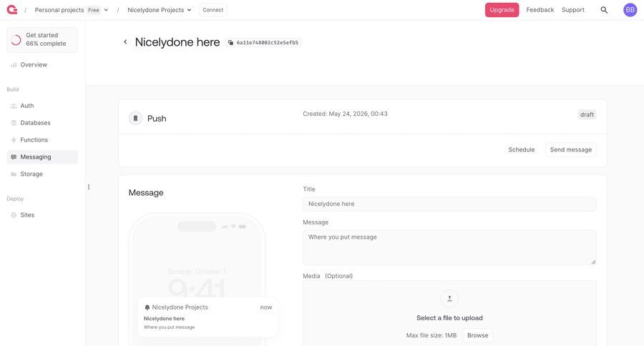Screen dimensions: 644x346
Task: Click the Connect button
Action: point(213,10)
